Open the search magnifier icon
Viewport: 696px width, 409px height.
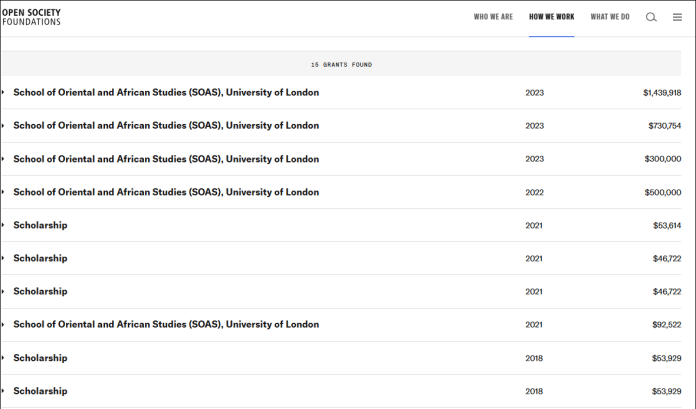pos(651,17)
